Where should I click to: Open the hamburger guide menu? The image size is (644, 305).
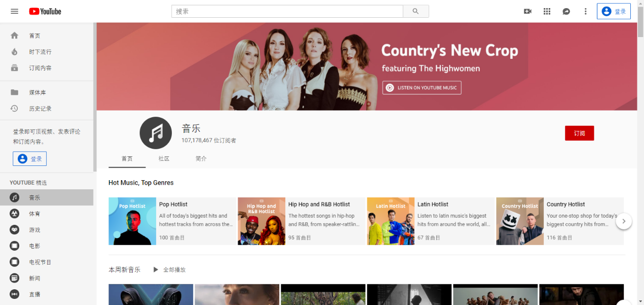(x=14, y=11)
